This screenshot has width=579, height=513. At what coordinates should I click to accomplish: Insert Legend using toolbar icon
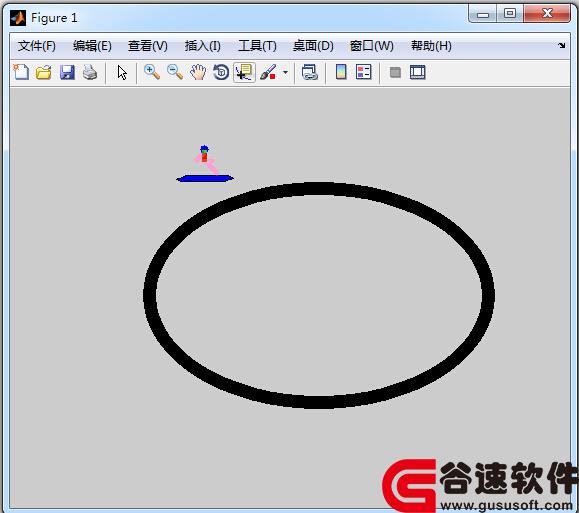click(x=363, y=72)
